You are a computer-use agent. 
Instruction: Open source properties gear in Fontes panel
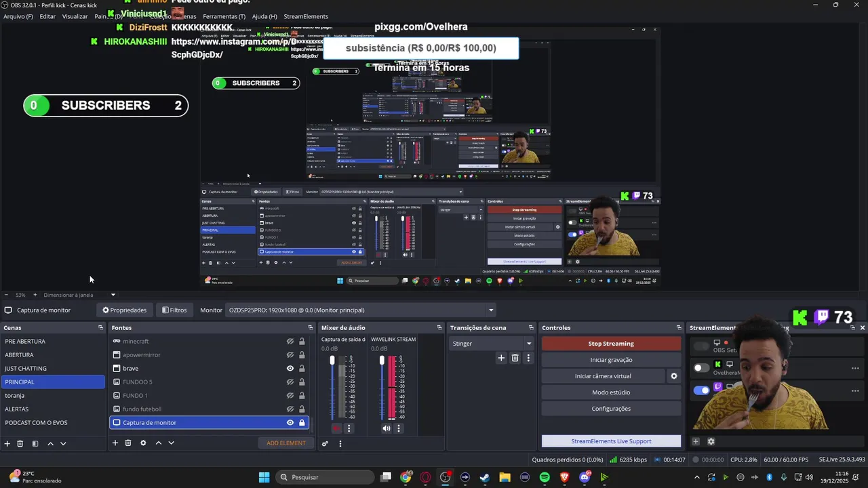[x=143, y=443]
